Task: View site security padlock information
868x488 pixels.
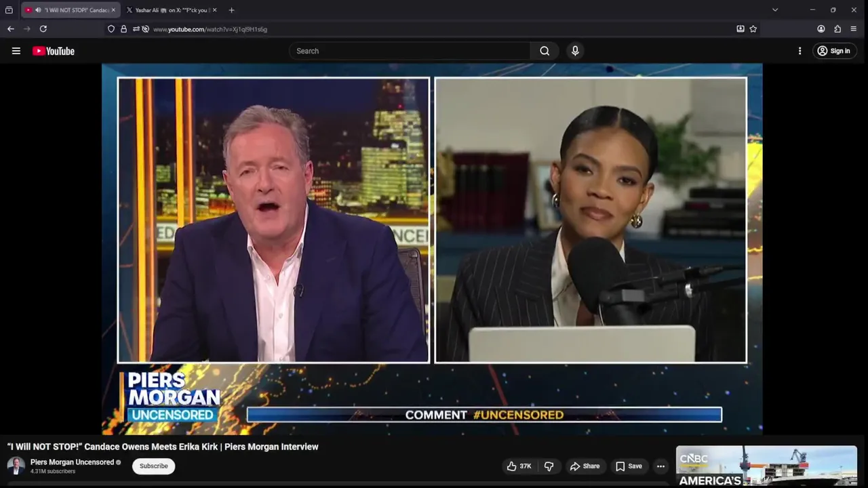Action: pyautogui.click(x=123, y=29)
